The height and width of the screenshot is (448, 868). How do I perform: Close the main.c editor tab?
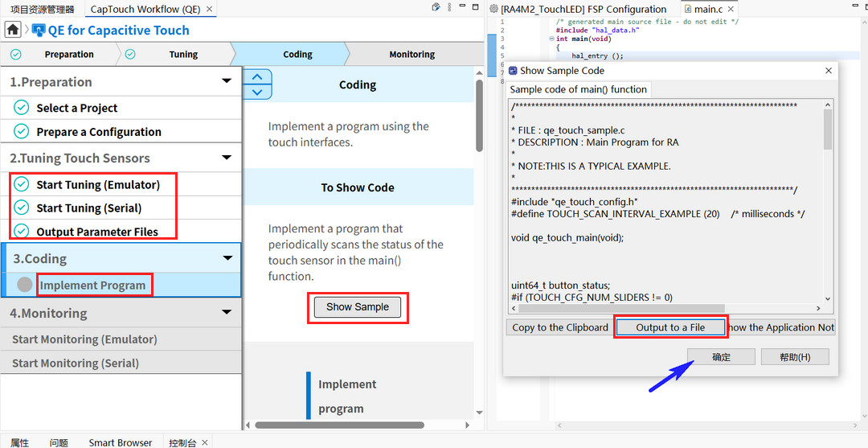[x=730, y=9]
